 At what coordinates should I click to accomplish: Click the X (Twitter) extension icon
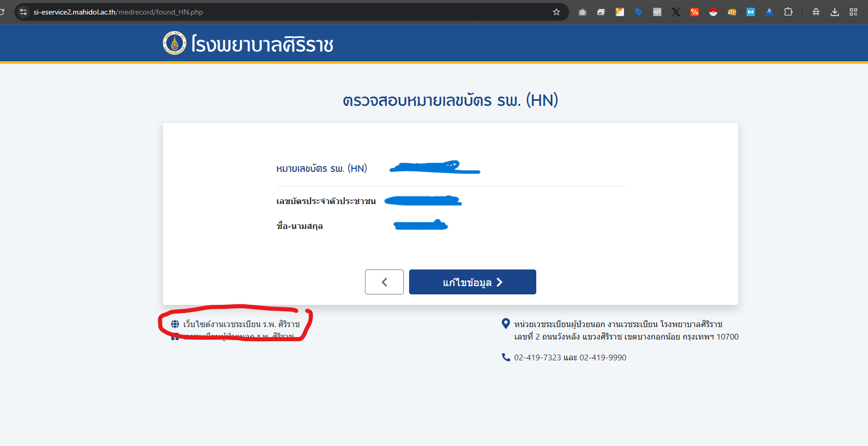tap(676, 12)
